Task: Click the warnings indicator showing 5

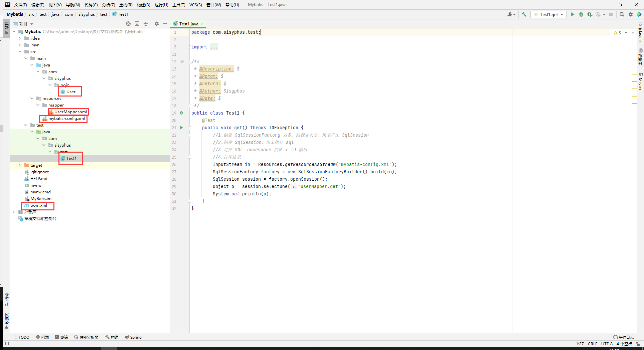Action: tap(617, 33)
